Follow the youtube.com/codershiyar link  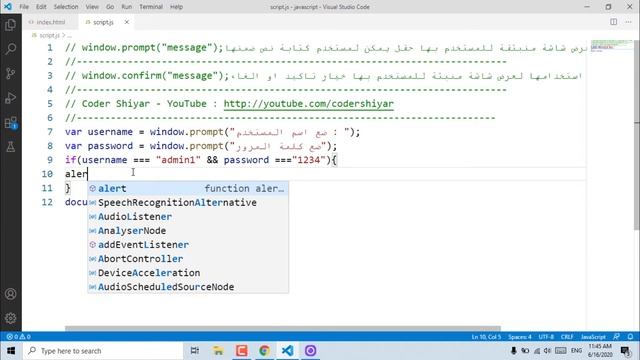point(309,104)
